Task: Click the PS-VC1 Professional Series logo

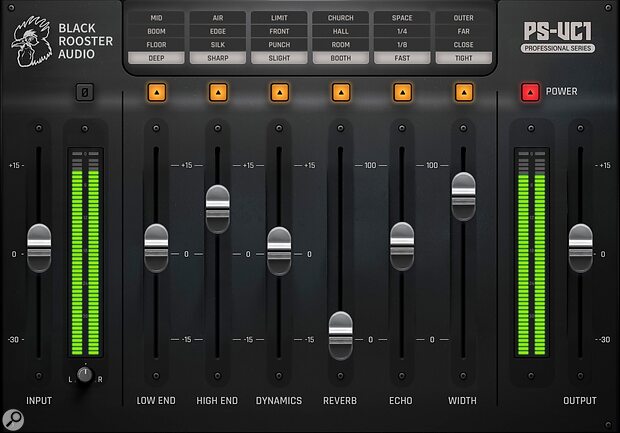Action: (x=558, y=37)
